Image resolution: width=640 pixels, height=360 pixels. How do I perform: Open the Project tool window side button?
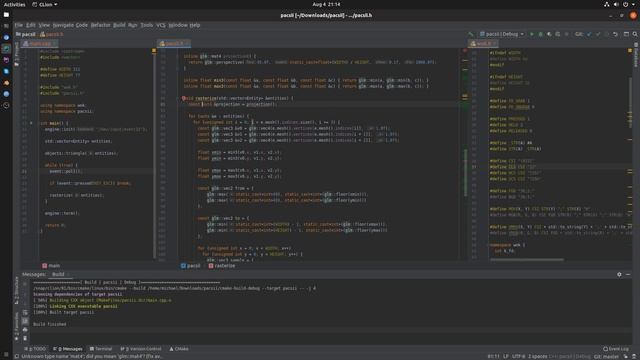click(x=17, y=54)
